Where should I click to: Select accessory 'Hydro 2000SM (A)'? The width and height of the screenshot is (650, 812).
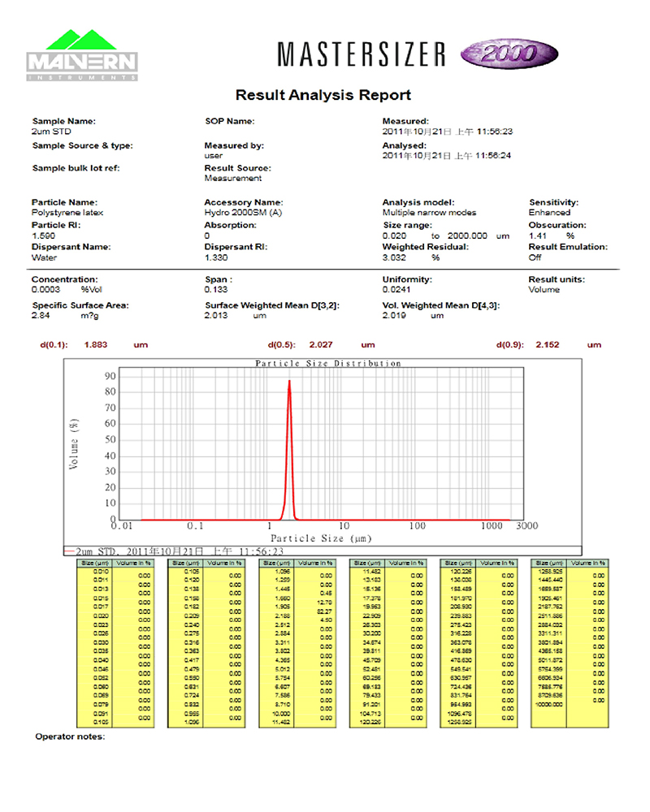(243, 213)
